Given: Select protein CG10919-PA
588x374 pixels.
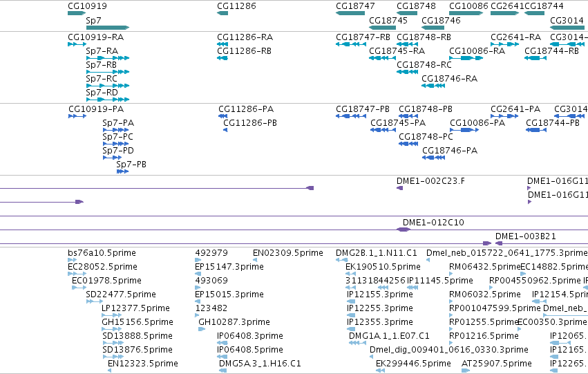Looking at the screenshot, I should tap(96, 109).
